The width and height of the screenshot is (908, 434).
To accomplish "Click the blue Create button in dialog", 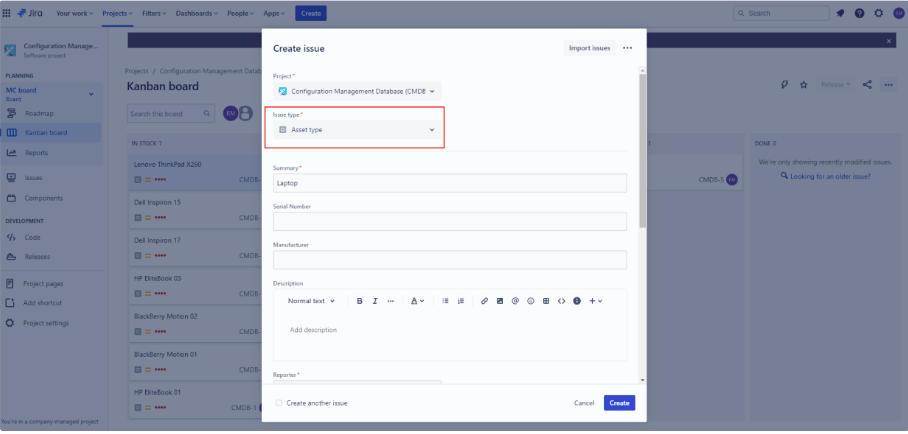I will 619,403.
